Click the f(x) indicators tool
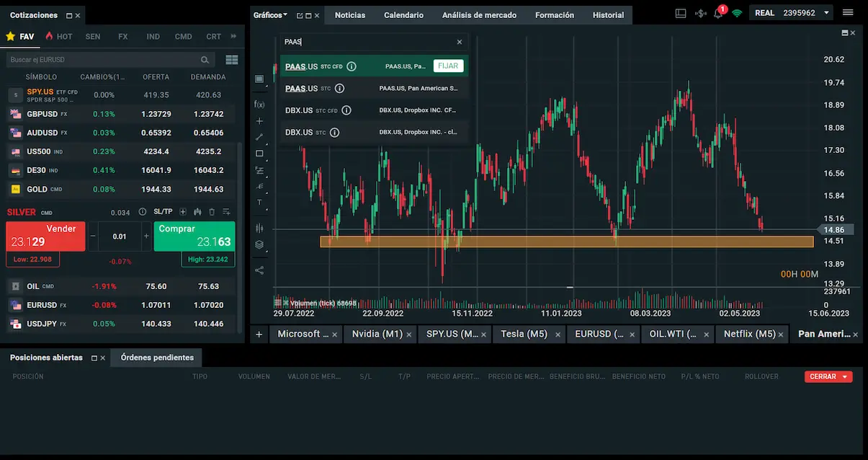The image size is (868, 460). 259,105
